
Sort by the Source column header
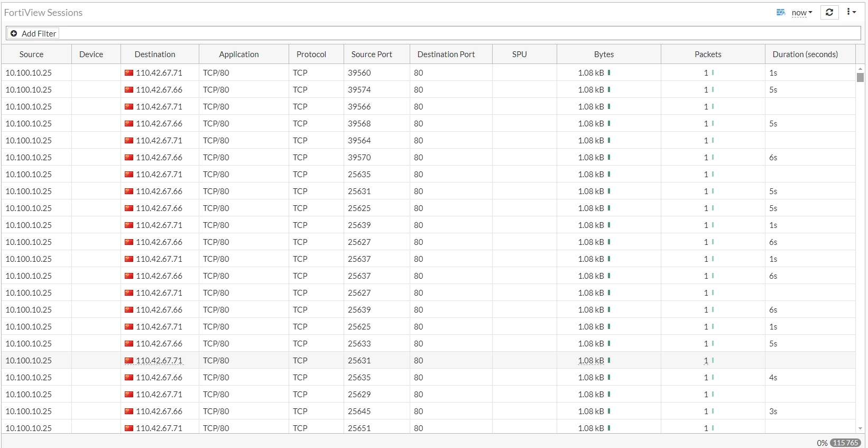(x=32, y=54)
